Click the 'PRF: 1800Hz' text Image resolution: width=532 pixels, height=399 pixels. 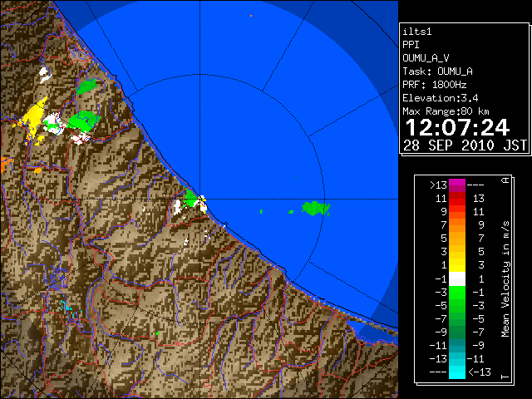(x=435, y=85)
